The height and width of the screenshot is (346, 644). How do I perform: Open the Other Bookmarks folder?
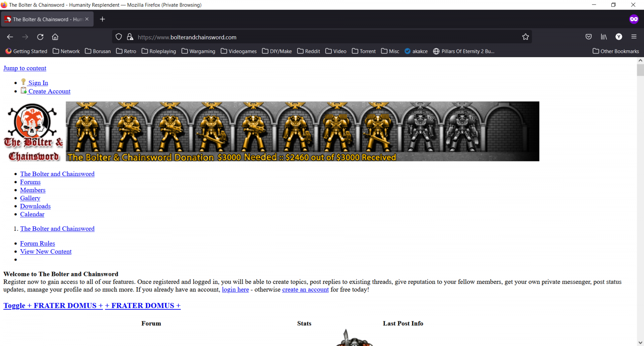click(615, 51)
